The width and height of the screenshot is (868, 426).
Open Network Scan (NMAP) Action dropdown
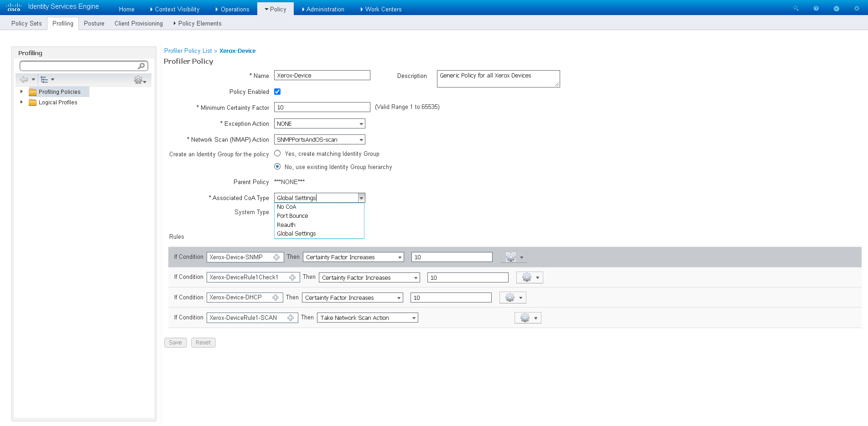319,140
